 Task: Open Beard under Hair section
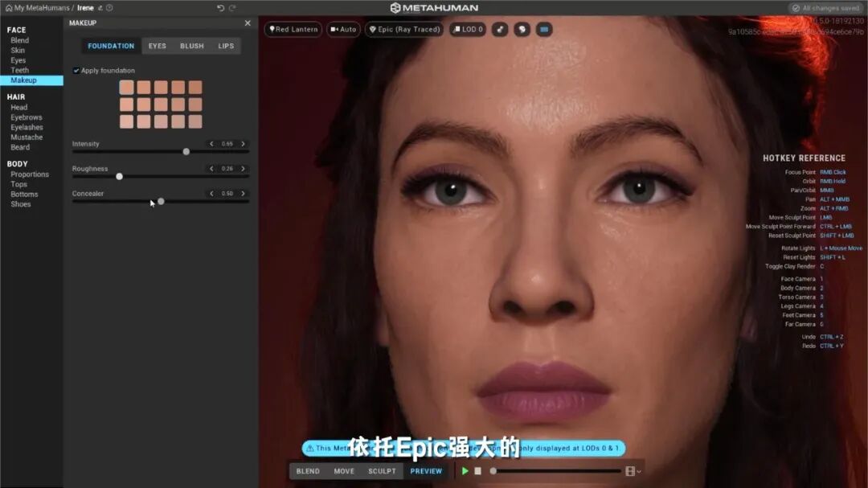tap(20, 147)
